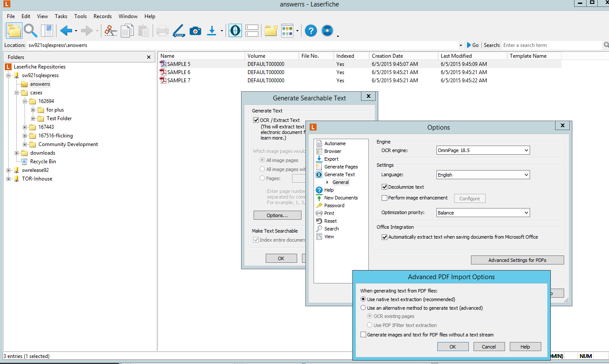Click the blue Back arrow in toolbar

(x=66, y=31)
